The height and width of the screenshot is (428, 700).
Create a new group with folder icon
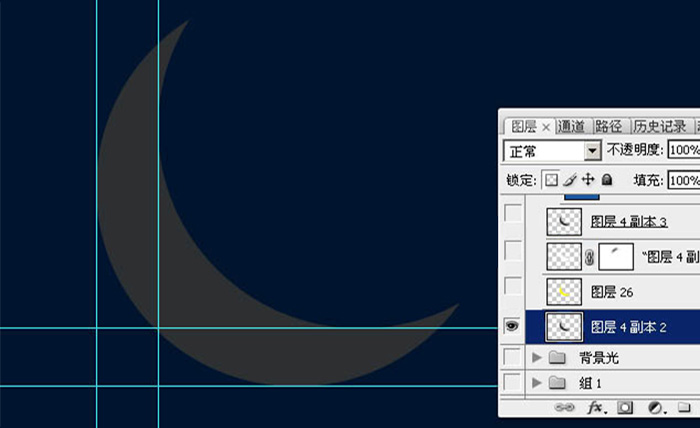click(684, 408)
